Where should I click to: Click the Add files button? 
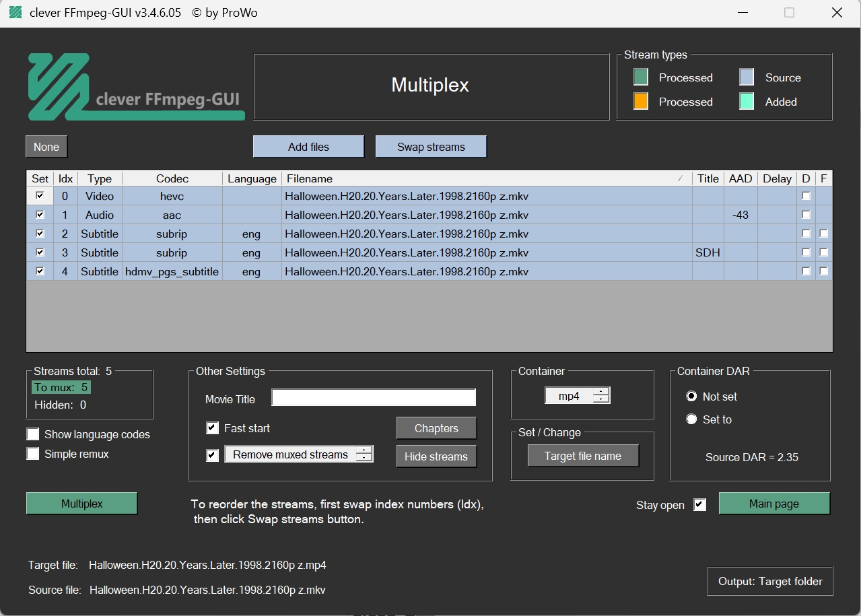tap(308, 147)
